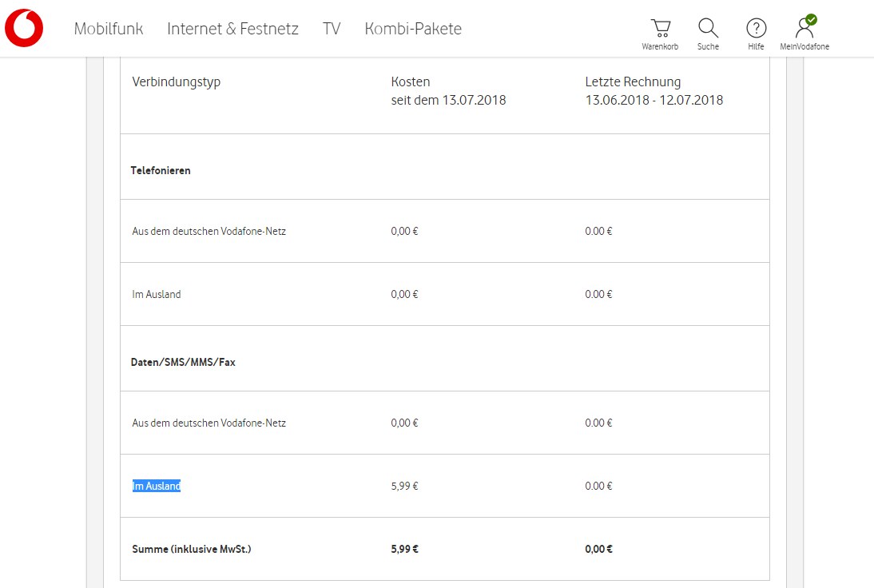Click the Summe (inklusive MwSt.) label

coord(192,549)
